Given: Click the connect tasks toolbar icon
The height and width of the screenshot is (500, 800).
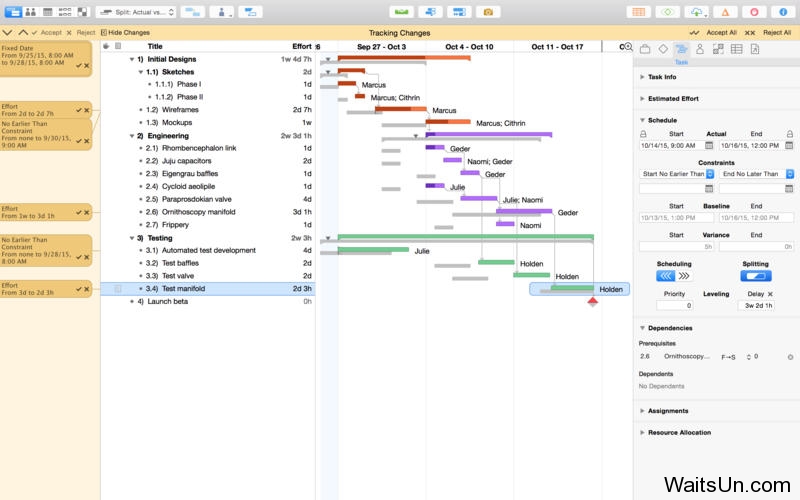Looking at the screenshot, I should point(192,12).
